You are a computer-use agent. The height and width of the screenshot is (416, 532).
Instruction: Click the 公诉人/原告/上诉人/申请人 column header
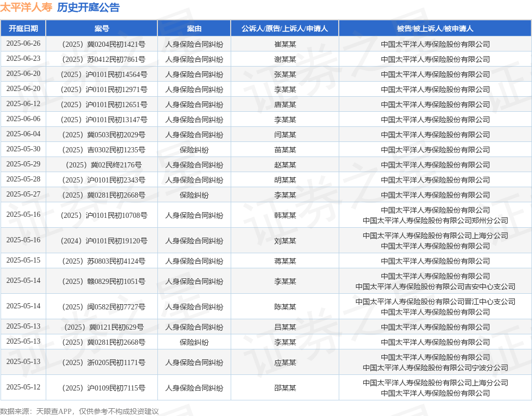[x=285, y=29]
